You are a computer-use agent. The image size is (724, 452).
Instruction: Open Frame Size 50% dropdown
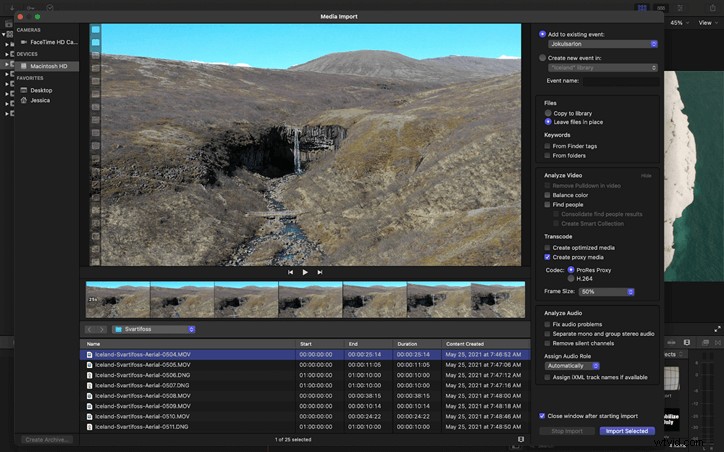(x=606, y=292)
